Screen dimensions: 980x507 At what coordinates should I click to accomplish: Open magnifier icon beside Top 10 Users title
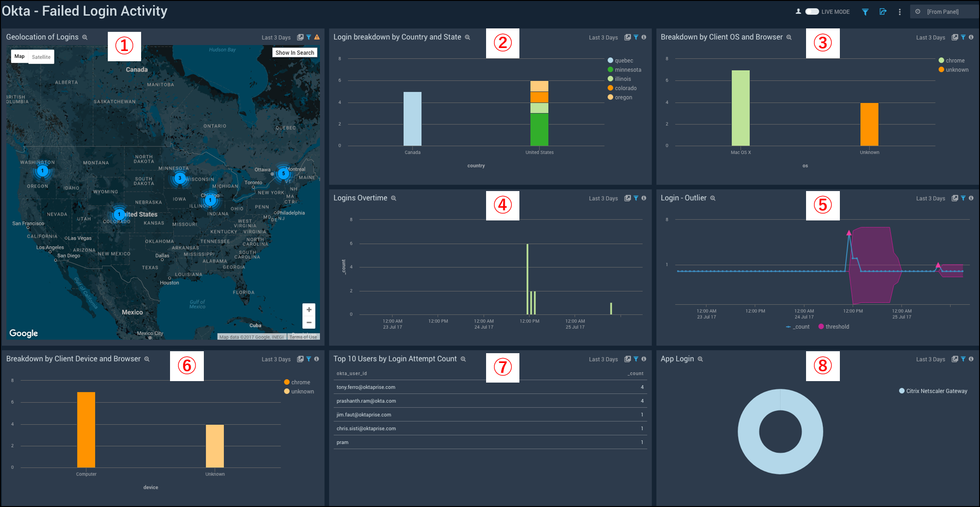463,359
